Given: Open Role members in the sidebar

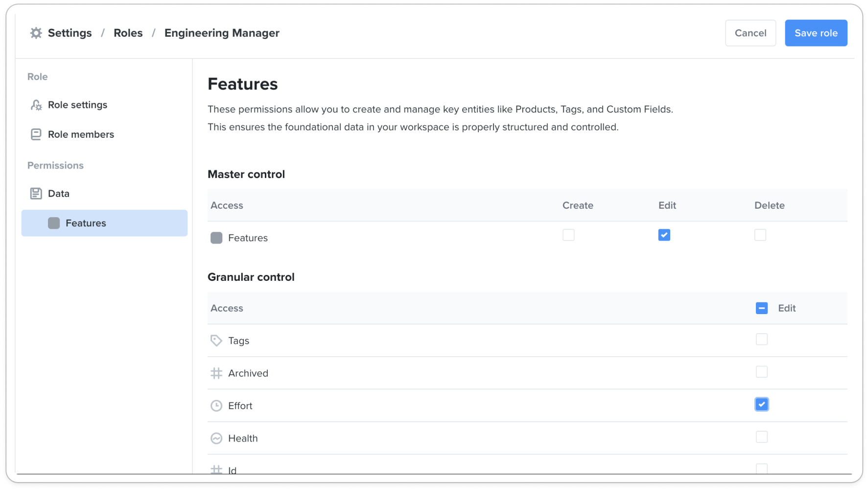Looking at the screenshot, I should tap(81, 134).
